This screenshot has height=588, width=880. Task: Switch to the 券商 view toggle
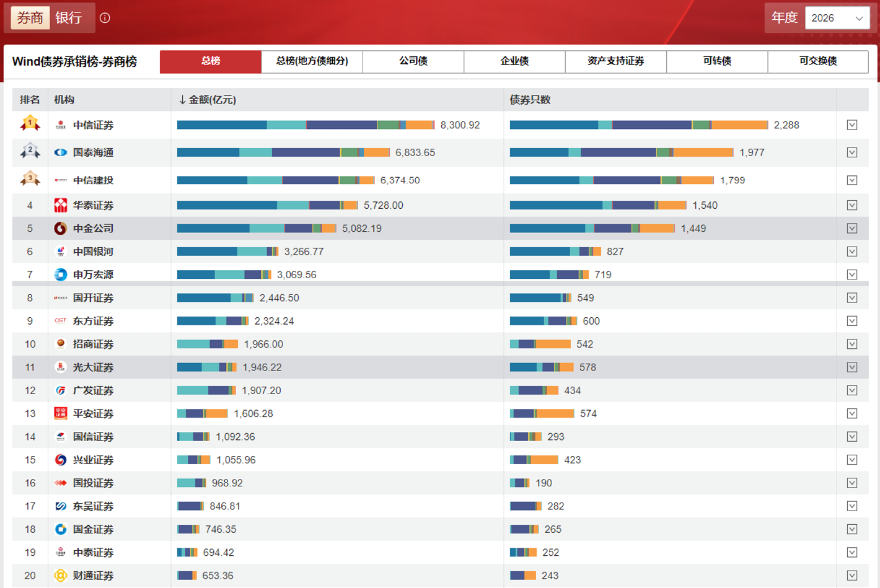tap(30, 18)
